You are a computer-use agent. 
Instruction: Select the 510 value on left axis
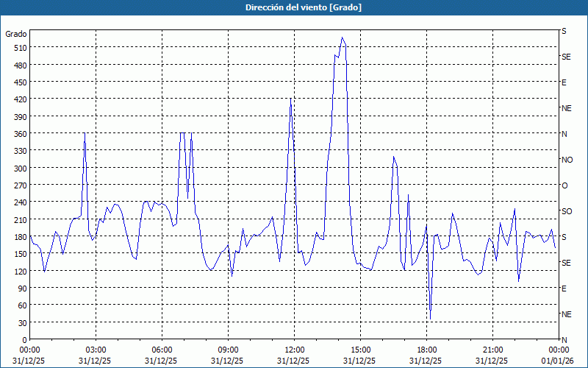(18, 48)
